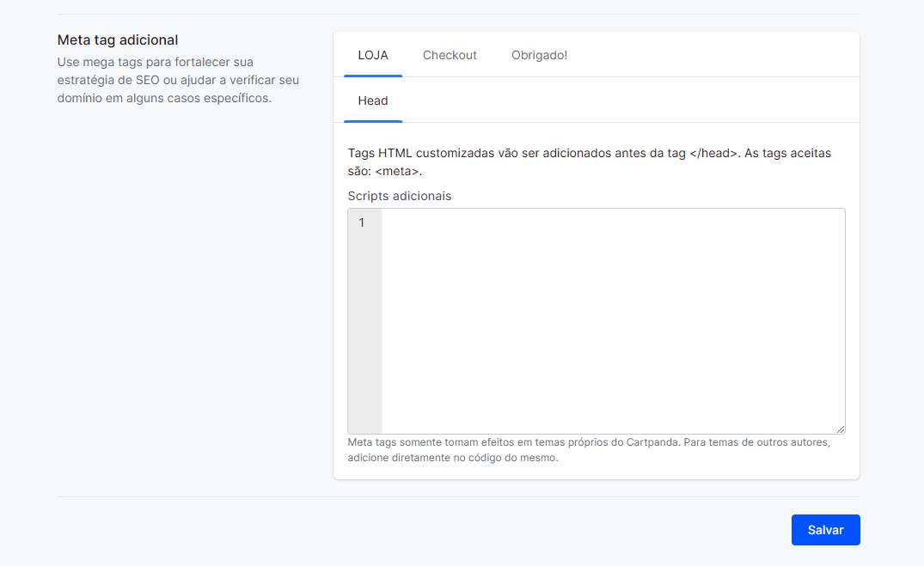Select the Obrigado! tab
924x566 pixels.
click(x=539, y=55)
